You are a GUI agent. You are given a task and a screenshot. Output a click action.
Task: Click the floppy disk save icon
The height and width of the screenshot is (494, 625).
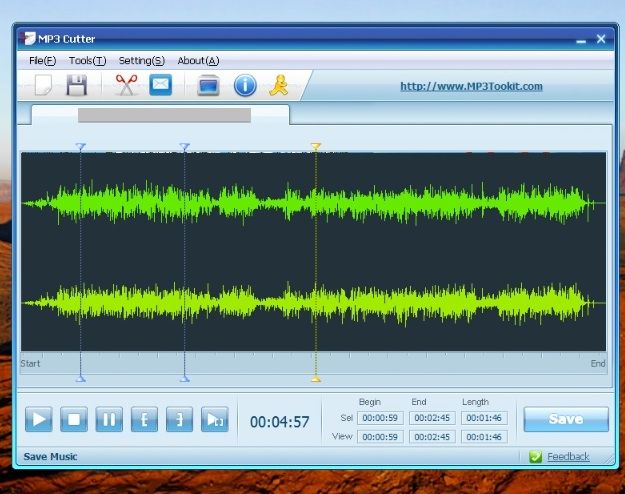click(77, 85)
